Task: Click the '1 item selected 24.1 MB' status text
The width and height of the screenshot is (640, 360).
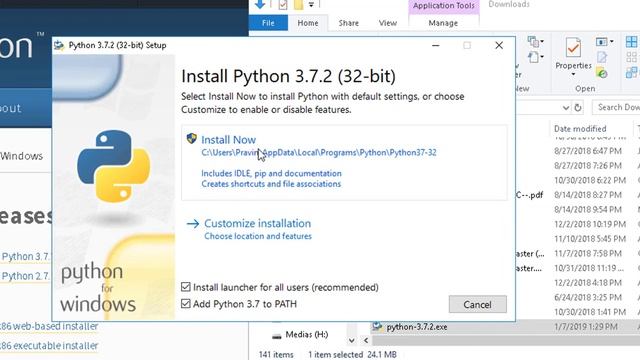Action: pyautogui.click(x=352, y=355)
